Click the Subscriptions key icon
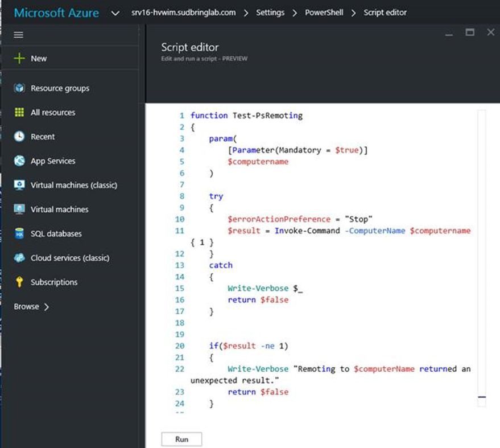The height and width of the screenshot is (448, 500). (19, 282)
